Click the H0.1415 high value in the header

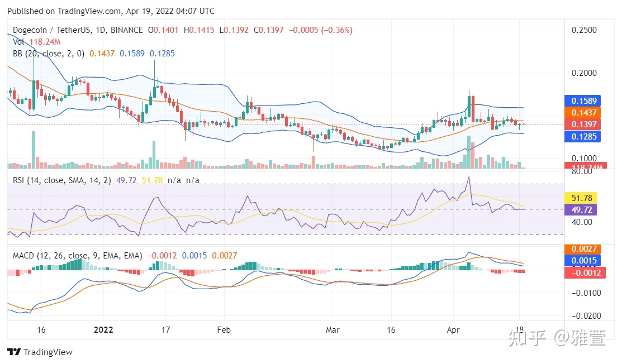coord(199,30)
